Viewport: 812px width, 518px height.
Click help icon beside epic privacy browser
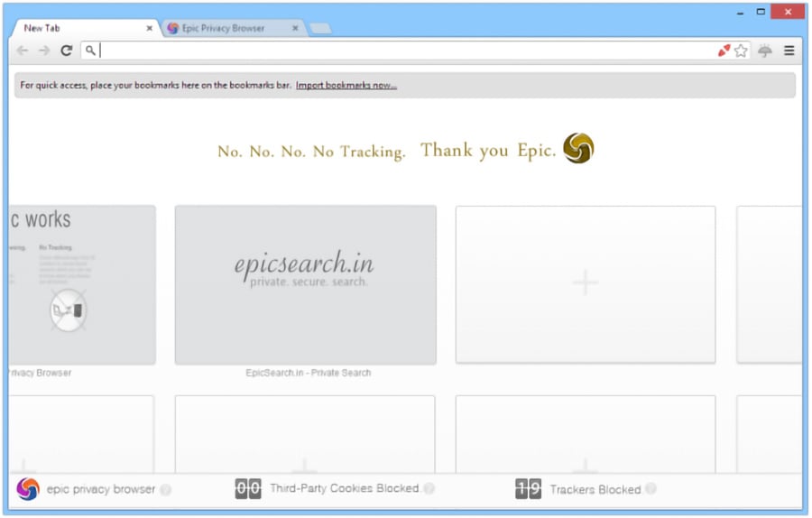(x=166, y=489)
